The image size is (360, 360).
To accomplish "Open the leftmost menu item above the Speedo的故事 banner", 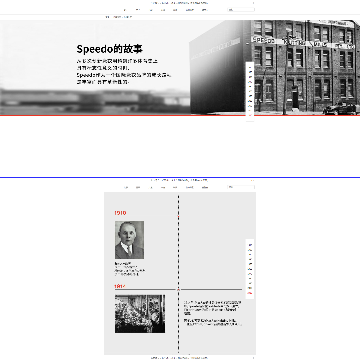I will (x=125, y=10).
